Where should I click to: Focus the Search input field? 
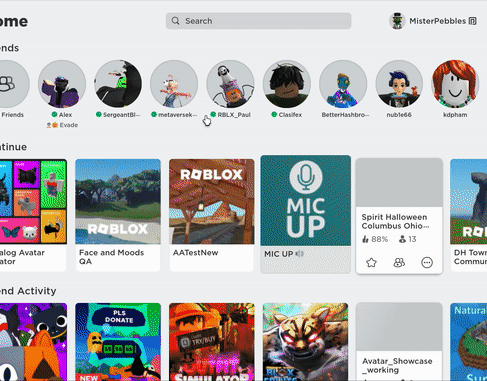(258, 21)
